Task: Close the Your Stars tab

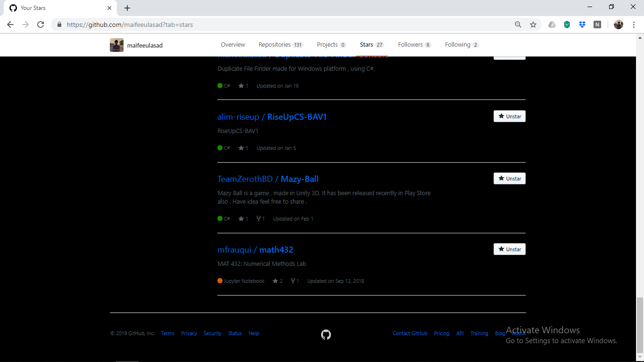Action: 109,8
